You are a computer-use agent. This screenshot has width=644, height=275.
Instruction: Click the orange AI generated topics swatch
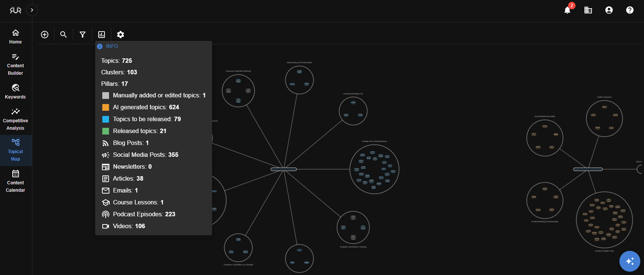pos(106,107)
